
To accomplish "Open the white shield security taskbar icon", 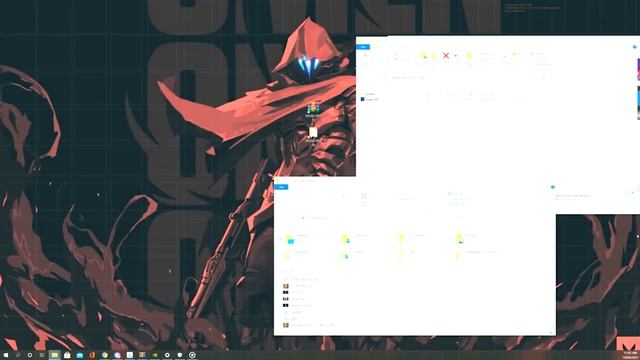I will 180,355.
